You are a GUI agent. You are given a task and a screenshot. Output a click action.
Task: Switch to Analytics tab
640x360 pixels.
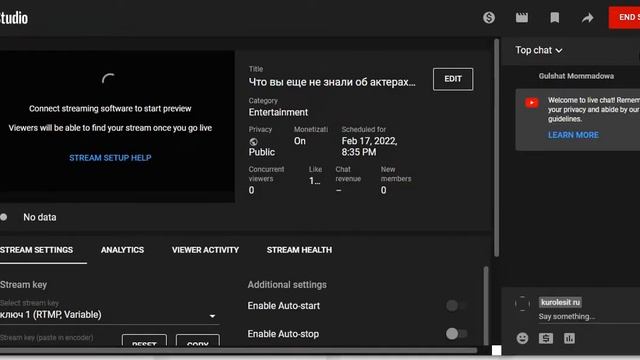click(122, 250)
